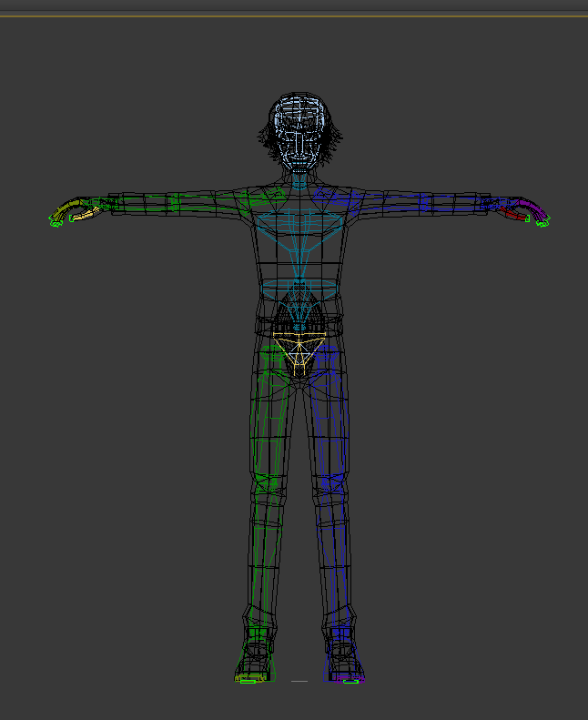Select the green calf bone below the knee
The image size is (588, 720).
click(x=266, y=555)
